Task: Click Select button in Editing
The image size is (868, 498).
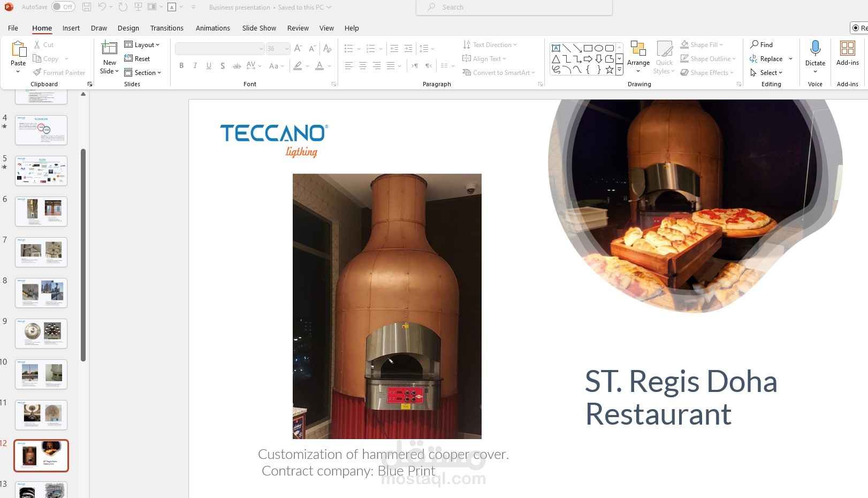Action: (x=766, y=73)
